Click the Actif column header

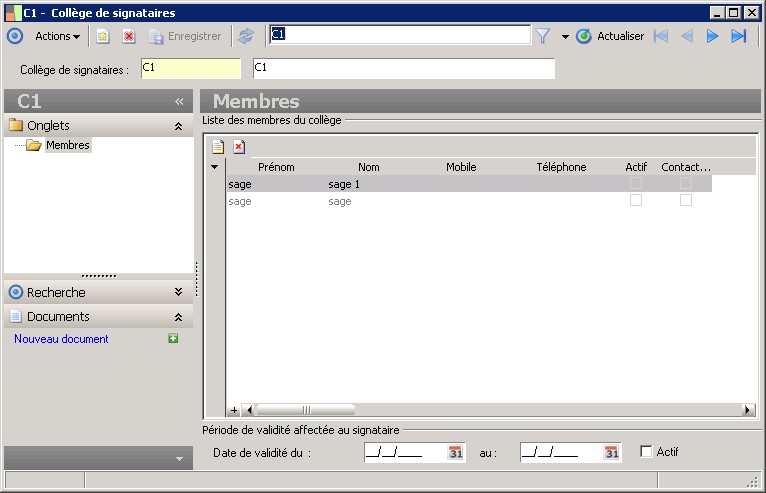(636, 167)
